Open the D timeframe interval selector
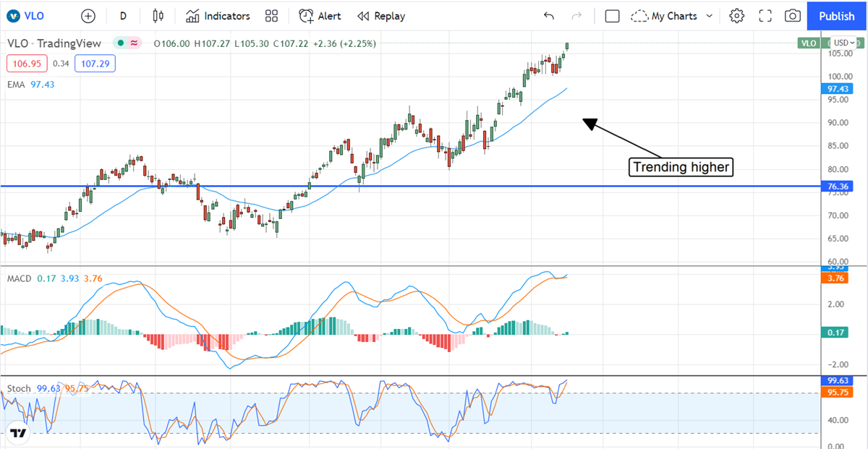 (123, 16)
